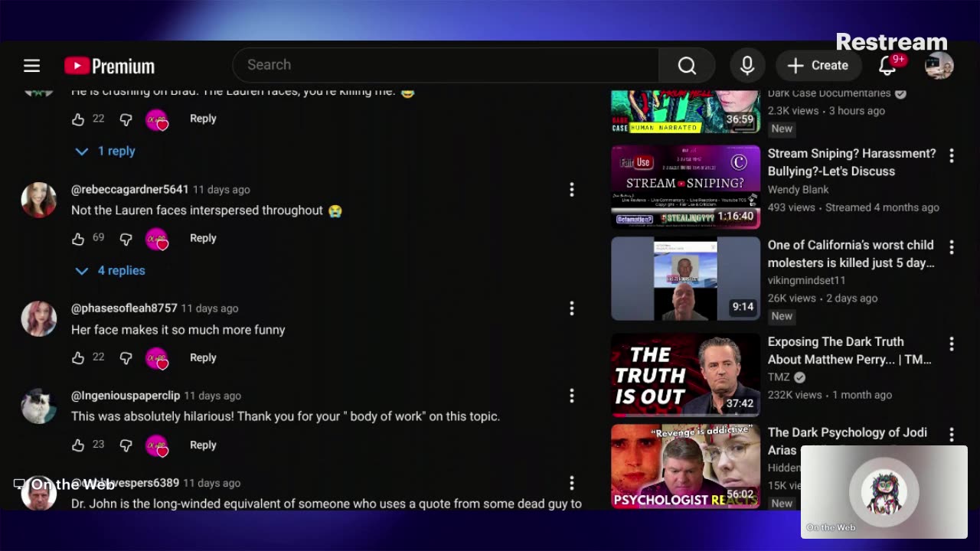This screenshot has height=551, width=980.
Task: Click '11 days ago' on @rebeccagardner5641's comment
Action: point(221,190)
